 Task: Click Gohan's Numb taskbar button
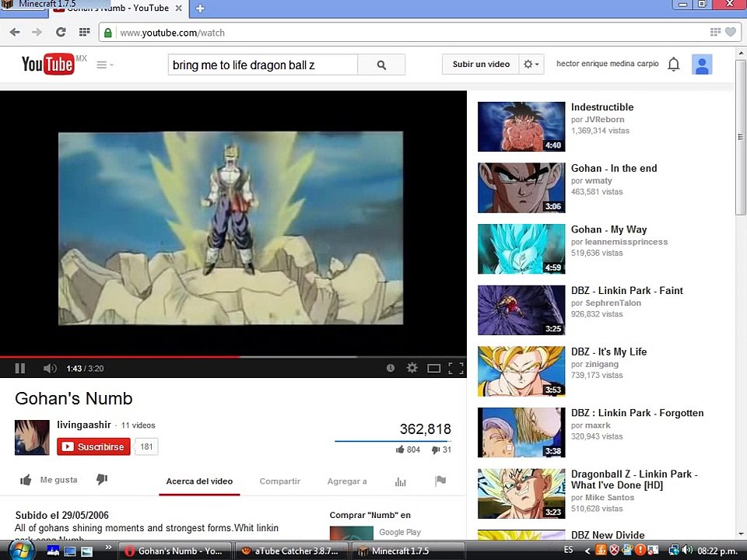(x=175, y=551)
